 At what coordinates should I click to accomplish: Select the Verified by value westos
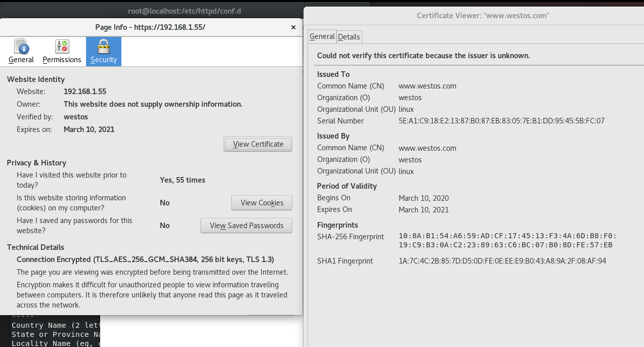coord(76,117)
